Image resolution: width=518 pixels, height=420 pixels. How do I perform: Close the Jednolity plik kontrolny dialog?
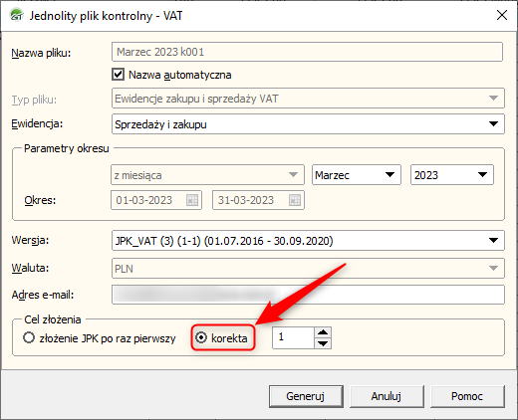(x=502, y=15)
